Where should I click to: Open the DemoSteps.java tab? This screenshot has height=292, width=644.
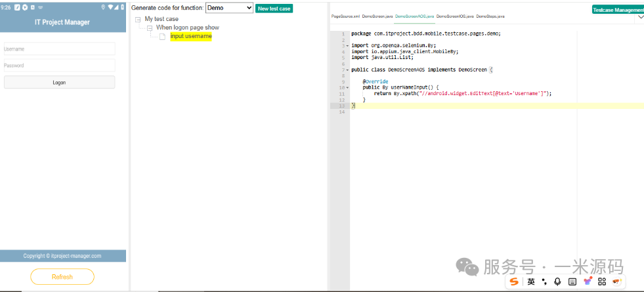pos(490,16)
